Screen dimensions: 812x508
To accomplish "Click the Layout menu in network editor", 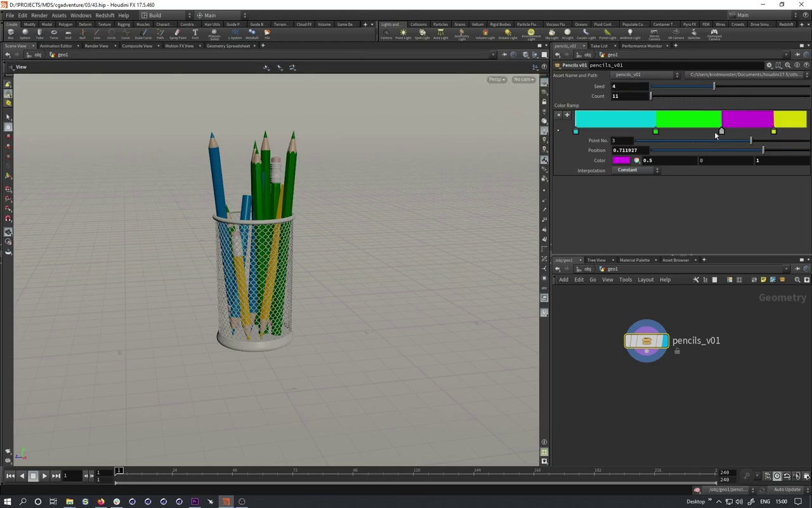I will point(645,280).
